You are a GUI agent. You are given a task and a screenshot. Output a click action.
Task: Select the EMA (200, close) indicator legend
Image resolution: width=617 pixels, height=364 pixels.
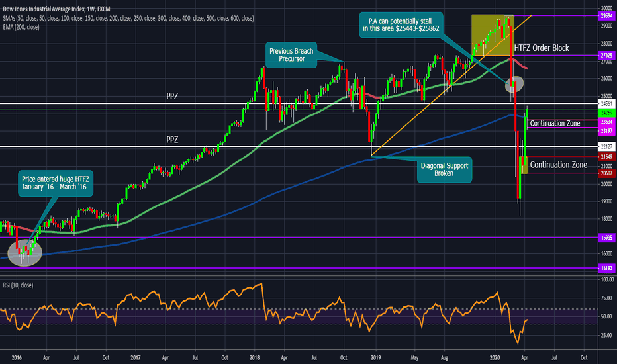21,27
